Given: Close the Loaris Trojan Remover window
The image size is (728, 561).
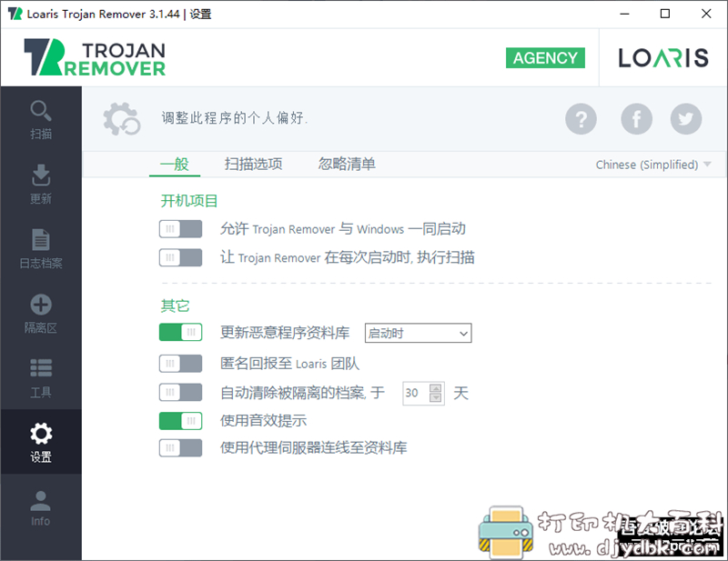Looking at the screenshot, I should tap(706, 14).
